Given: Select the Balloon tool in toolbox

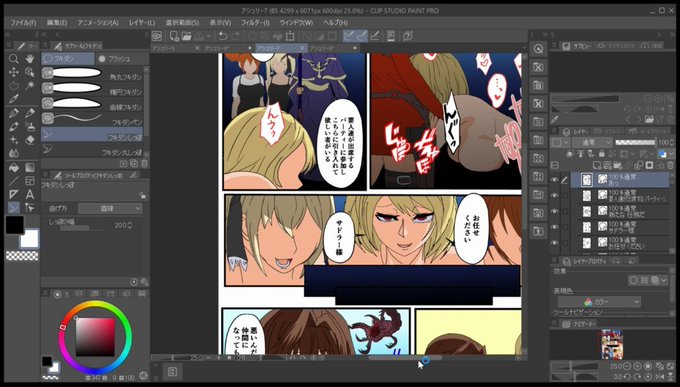Looking at the screenshot, I should tap(13, 208).
